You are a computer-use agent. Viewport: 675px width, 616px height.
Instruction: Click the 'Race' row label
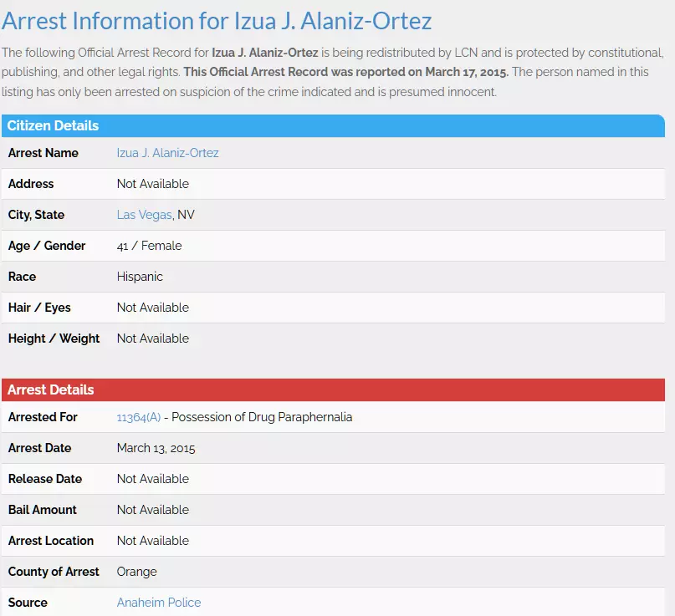pos(22,277)
